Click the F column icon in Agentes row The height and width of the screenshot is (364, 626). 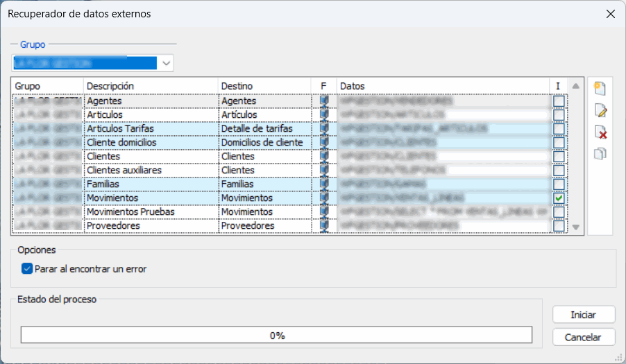[x=324, y=101]
